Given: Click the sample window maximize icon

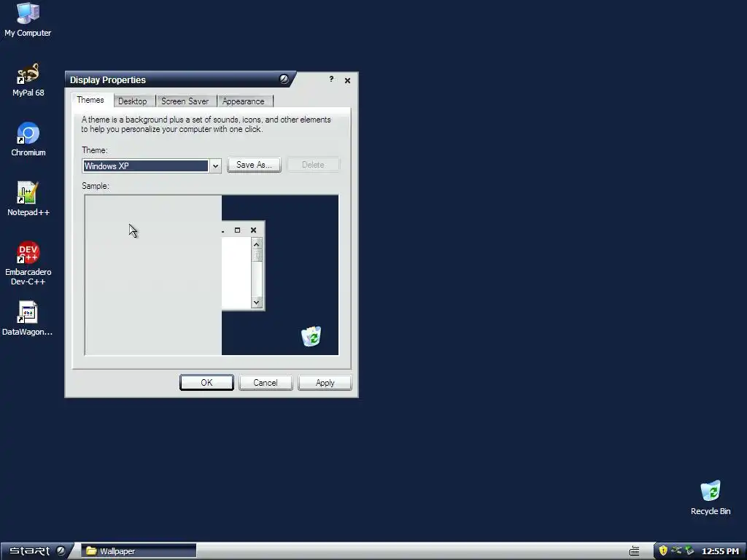Looking at the screenshot, I should pos(237,230).
